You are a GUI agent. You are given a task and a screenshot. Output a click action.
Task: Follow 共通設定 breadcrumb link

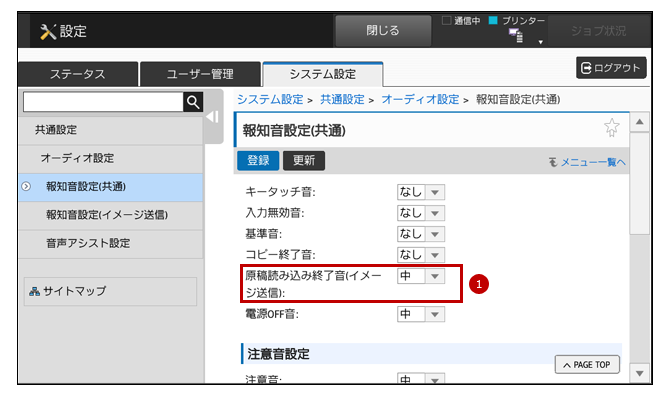[342, 100]
